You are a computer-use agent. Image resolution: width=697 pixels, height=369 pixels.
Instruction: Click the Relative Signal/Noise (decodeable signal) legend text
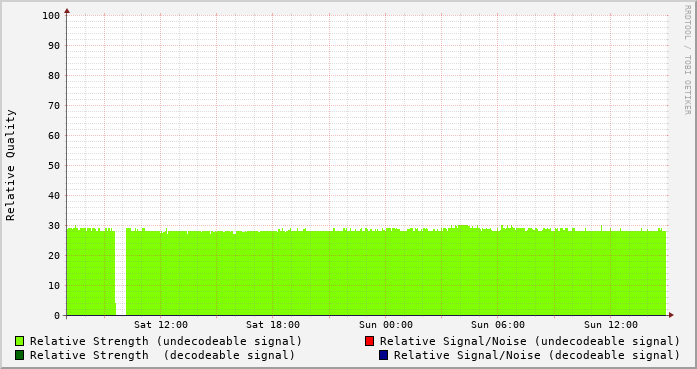tap(537, 355)
